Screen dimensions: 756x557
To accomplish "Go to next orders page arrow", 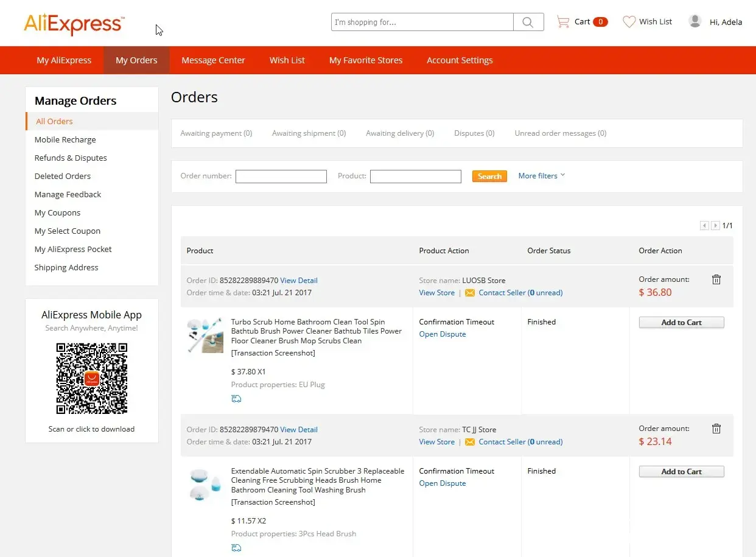I will point(715,226).
